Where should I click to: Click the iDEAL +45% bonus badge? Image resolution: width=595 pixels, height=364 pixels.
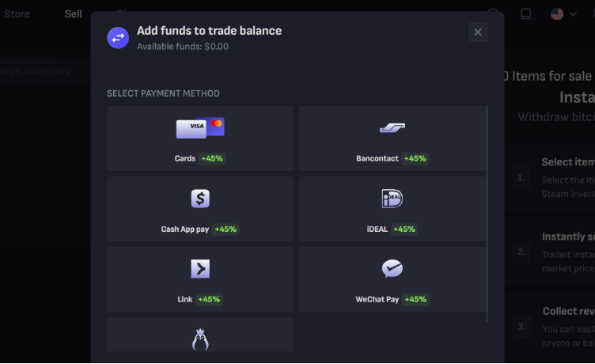click(404, 229)
